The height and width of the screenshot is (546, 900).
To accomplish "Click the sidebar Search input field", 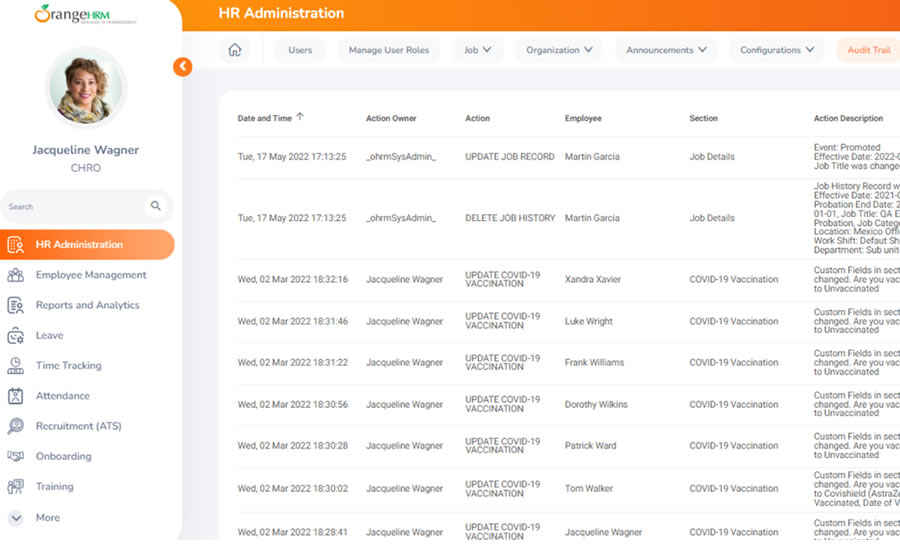I will [x=75, y=207].
